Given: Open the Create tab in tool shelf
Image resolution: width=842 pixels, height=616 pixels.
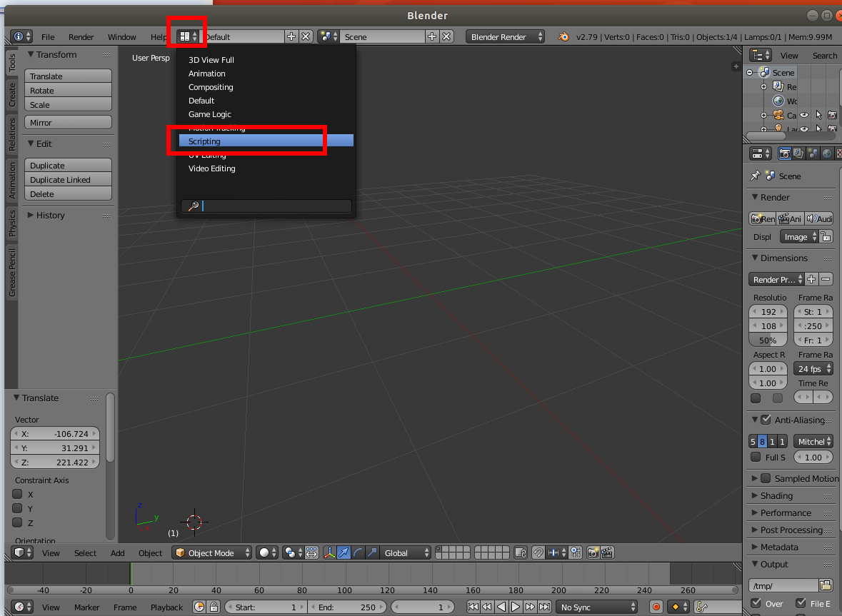Looking at the screenshot, I should coord(12,95).
